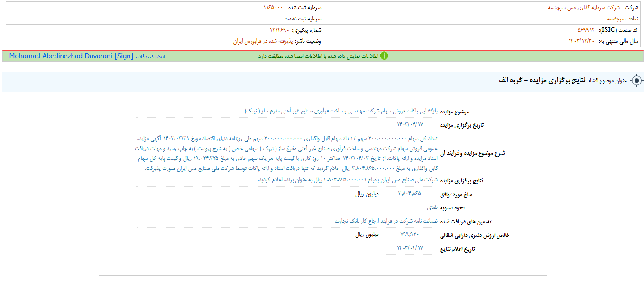Click the net book value ۷۹۹,۹۲۰
644x281 pixels.
(x=410, y=234)
